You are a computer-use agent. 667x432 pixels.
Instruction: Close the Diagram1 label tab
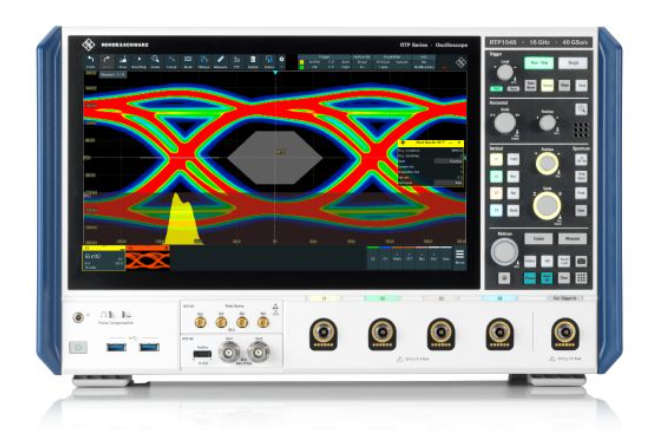(x=124, y=74)
